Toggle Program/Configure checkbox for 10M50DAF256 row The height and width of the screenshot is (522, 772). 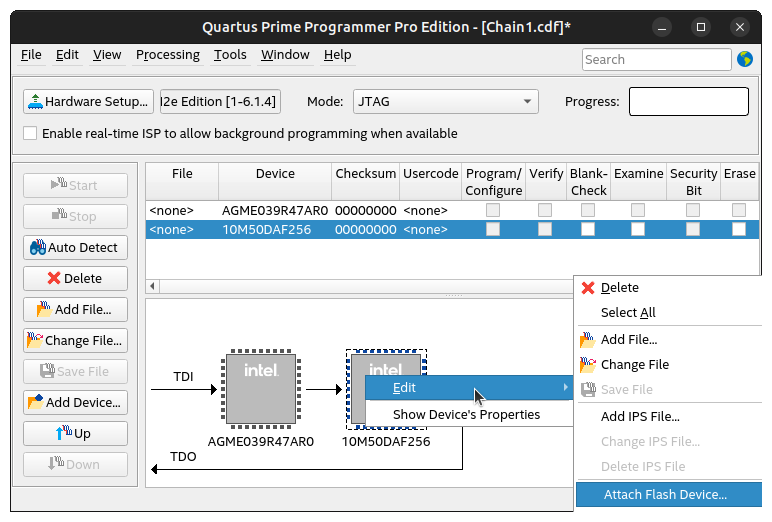pyautogui.click(x=493, y=229)
